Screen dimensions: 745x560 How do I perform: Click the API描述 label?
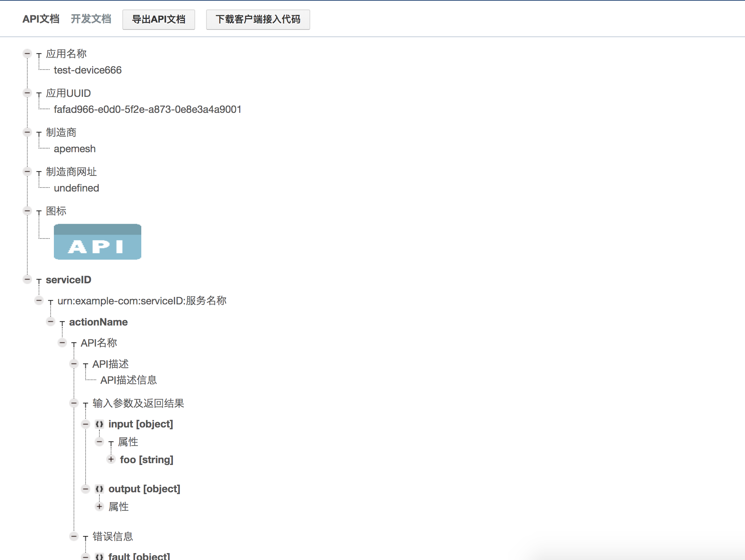110,364
